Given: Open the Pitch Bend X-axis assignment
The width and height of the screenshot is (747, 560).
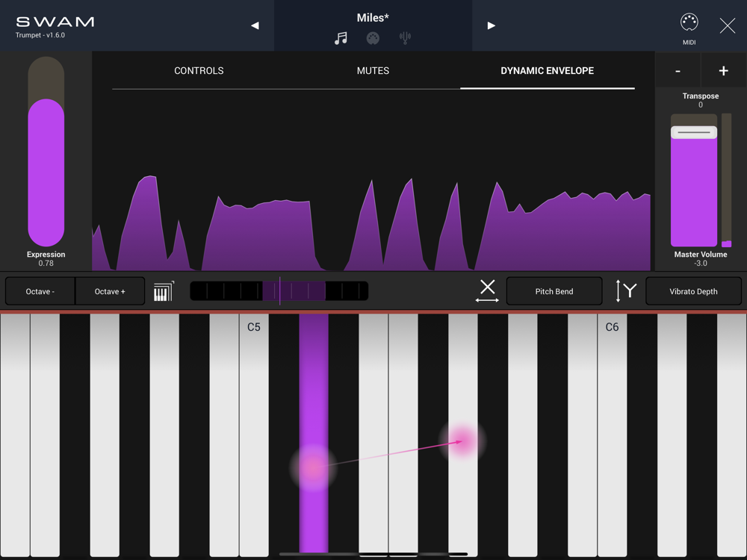Looking at the screenshot, I should coord(554,291).
